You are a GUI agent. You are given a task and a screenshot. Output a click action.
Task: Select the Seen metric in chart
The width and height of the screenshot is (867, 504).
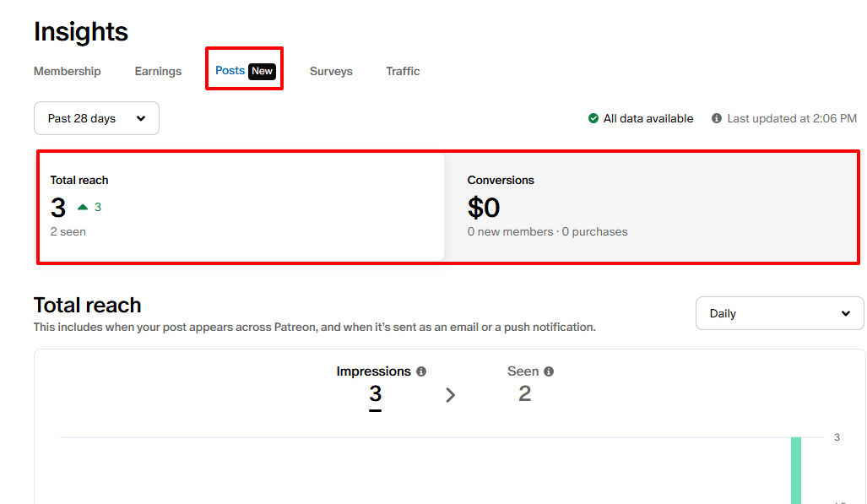point(529,386)
